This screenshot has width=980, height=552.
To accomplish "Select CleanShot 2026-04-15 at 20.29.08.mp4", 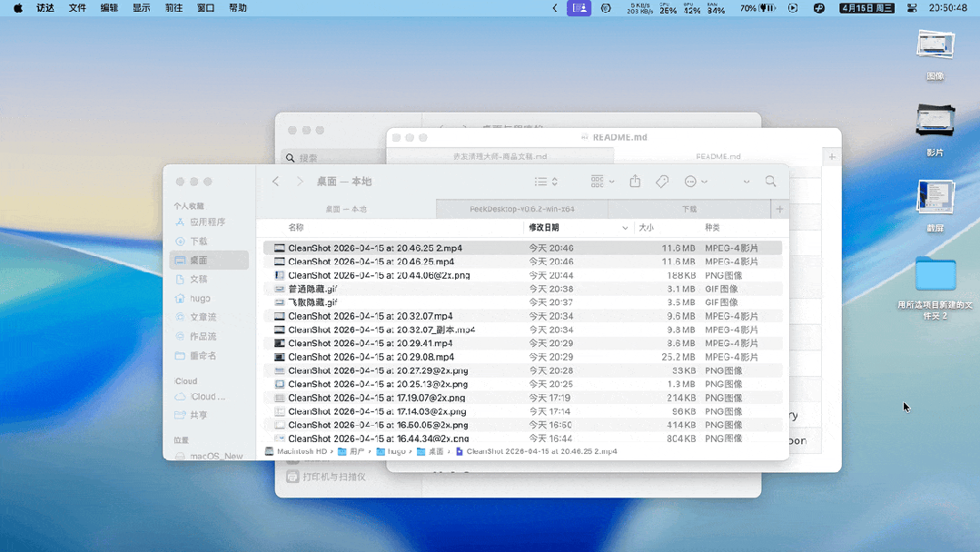I will pos(522,357).
